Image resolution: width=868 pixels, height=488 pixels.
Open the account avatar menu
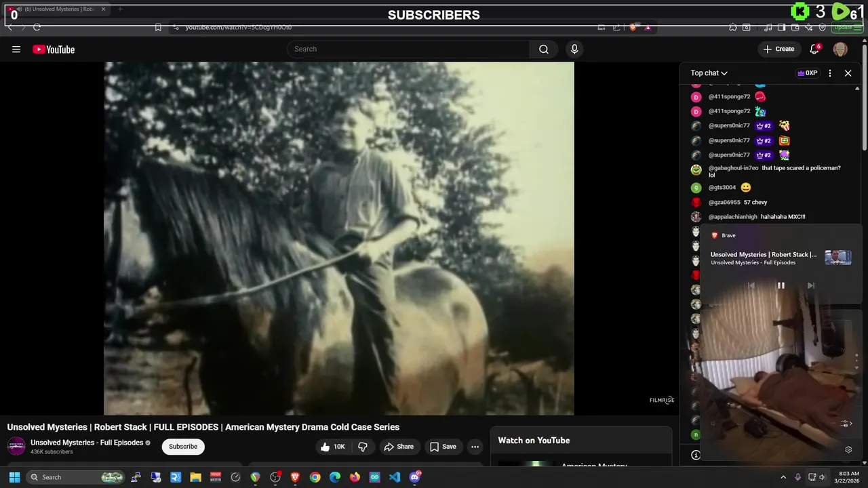[x=840, y=49]
